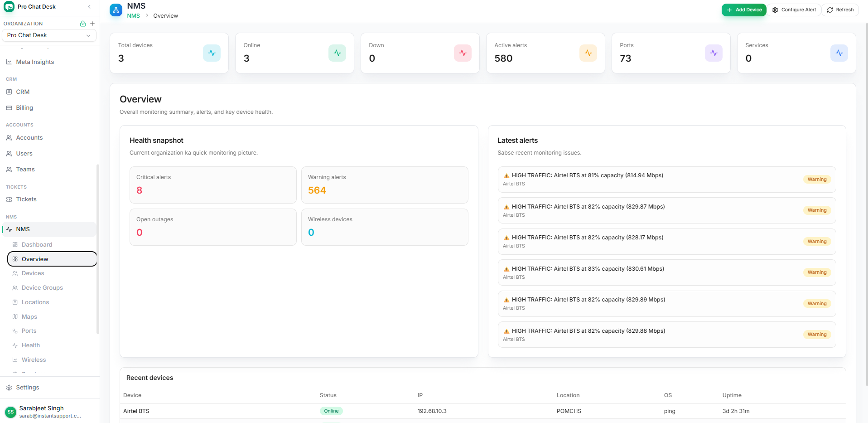Open the Teams page
This screenshot has height=423, width=868.
tap(25, 170)
